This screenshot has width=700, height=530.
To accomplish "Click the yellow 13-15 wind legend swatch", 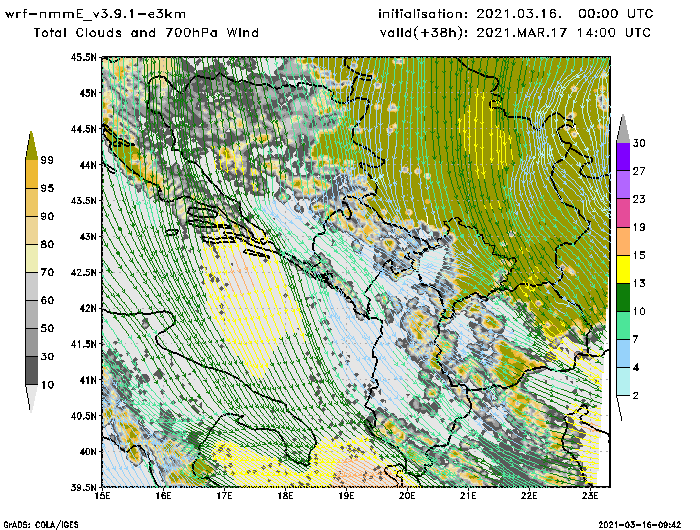I will (623, 269).
